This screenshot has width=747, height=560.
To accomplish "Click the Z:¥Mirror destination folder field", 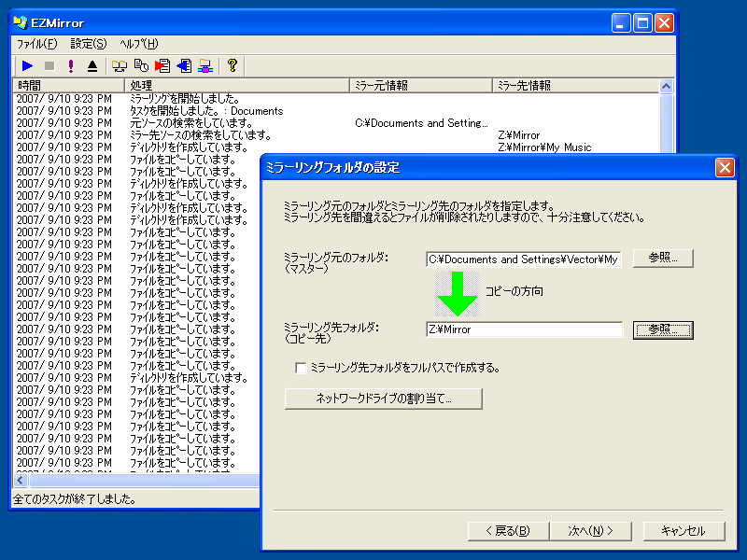I will point(524,329).
